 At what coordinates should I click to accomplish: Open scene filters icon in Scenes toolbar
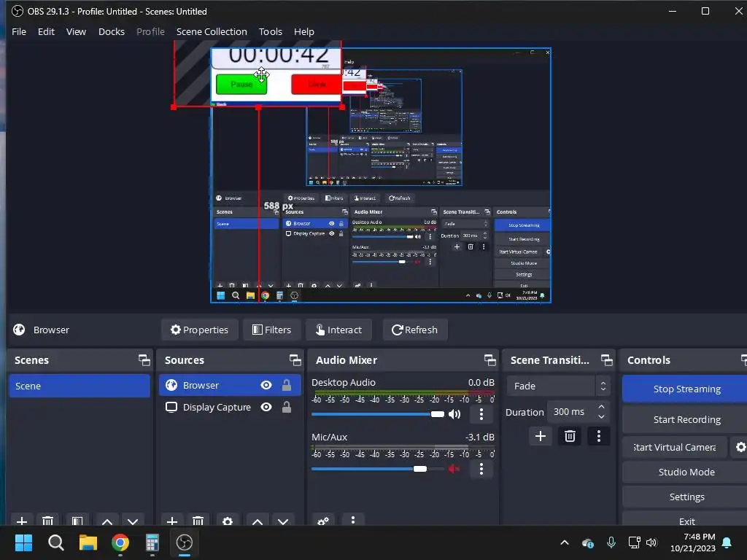tap(77, 521)
